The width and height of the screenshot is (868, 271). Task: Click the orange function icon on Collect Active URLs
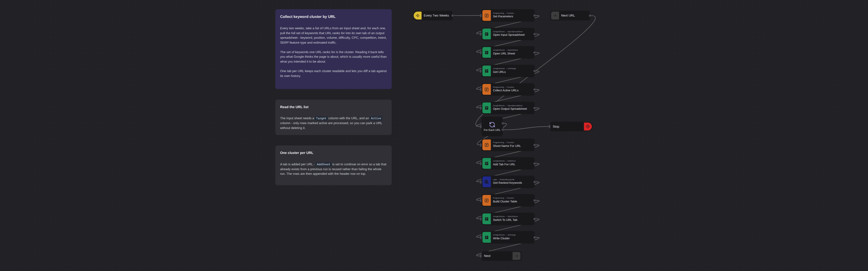pos(487,89)
